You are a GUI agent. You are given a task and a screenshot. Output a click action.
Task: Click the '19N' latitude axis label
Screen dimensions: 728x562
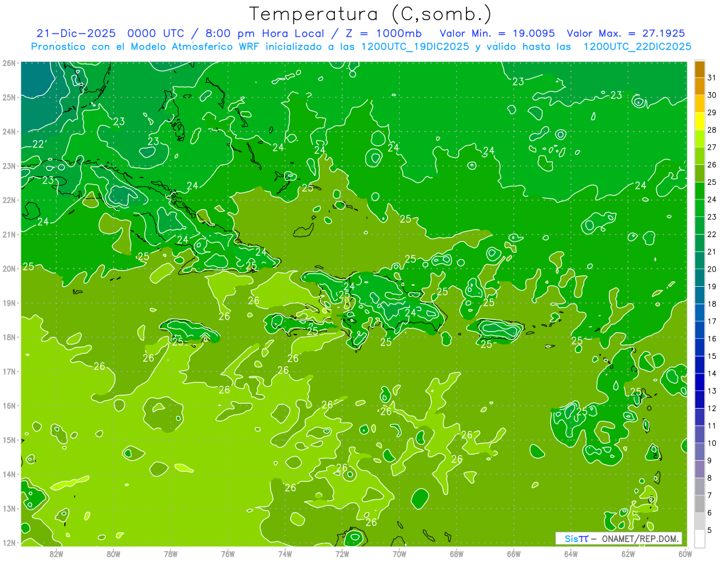pyautogui.click(x=9, y=303)
